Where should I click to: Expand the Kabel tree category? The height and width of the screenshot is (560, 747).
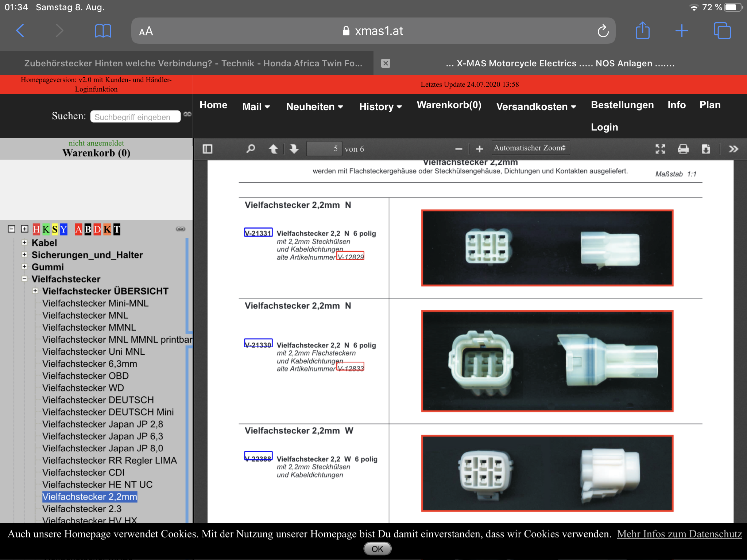coord(24,242)
